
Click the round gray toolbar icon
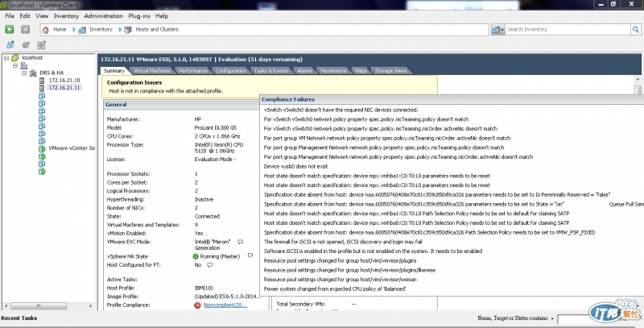tap(26, 45)
